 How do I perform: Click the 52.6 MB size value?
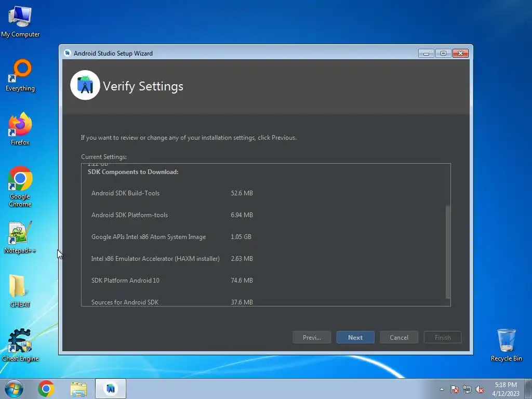click(242, 193)
